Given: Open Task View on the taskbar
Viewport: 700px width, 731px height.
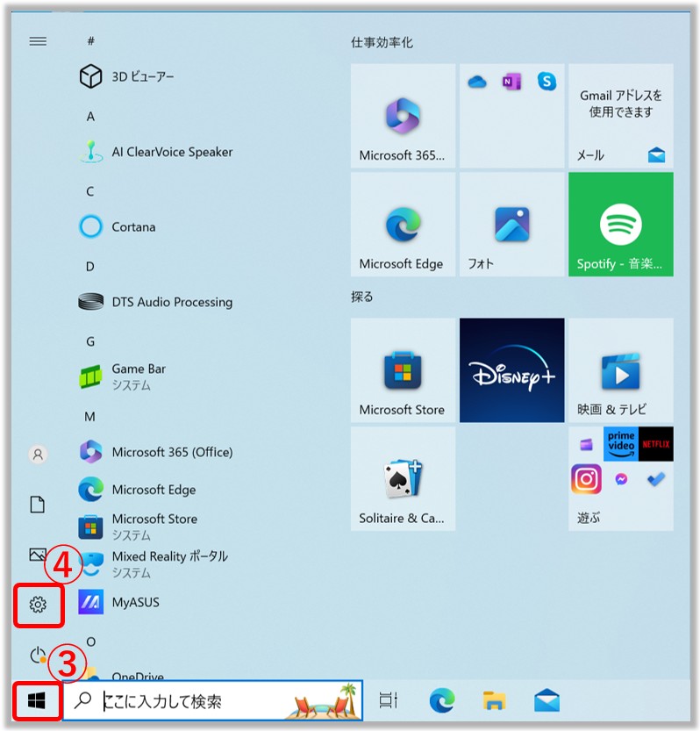Looking at the screenshot, I should click(388, 700).
